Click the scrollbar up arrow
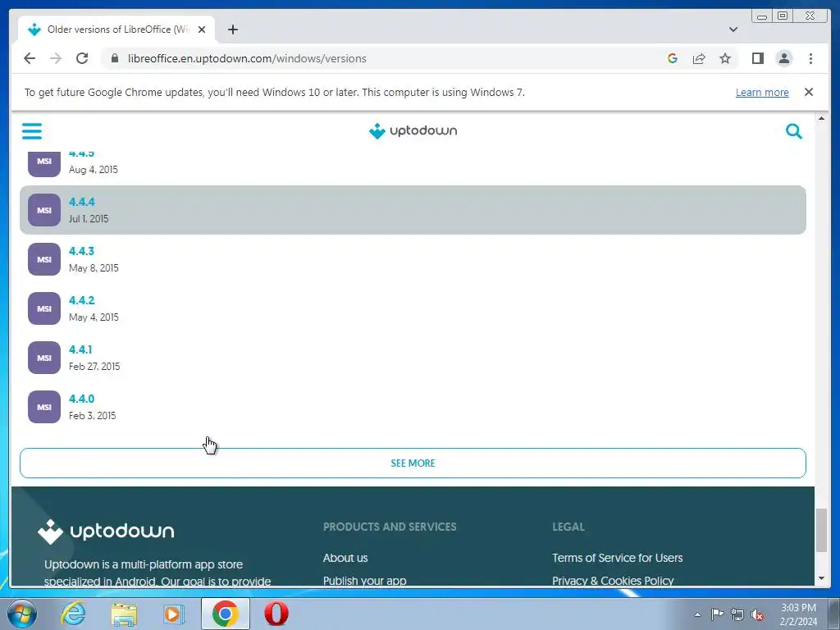The height and width of the screenshot is (630, 840). (821, 118)
